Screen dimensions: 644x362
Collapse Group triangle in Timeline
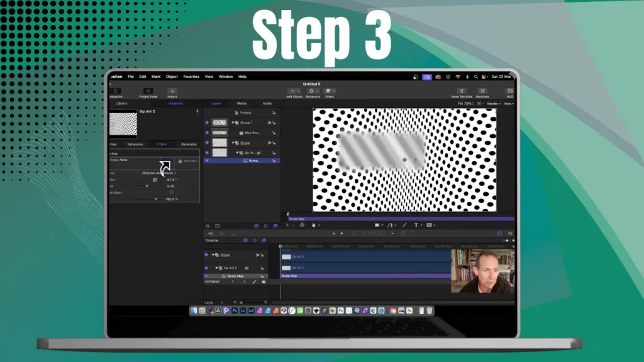(213, 255)
